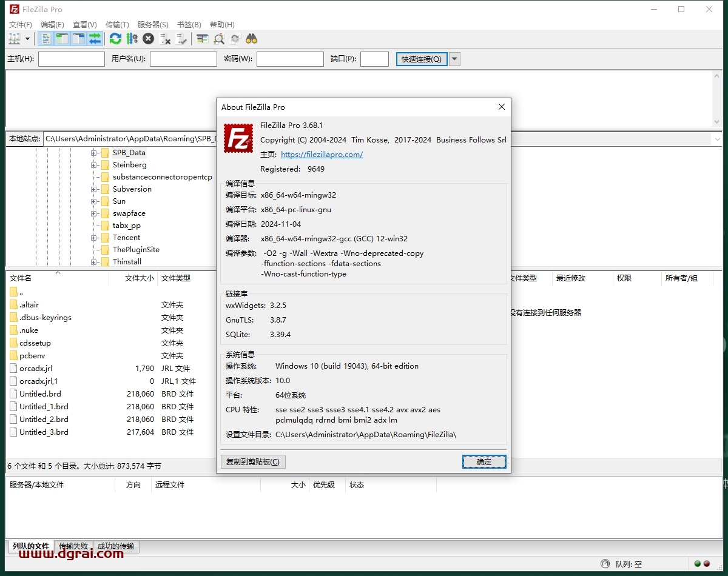Open the quick connect history dropdown

(454, 59)
